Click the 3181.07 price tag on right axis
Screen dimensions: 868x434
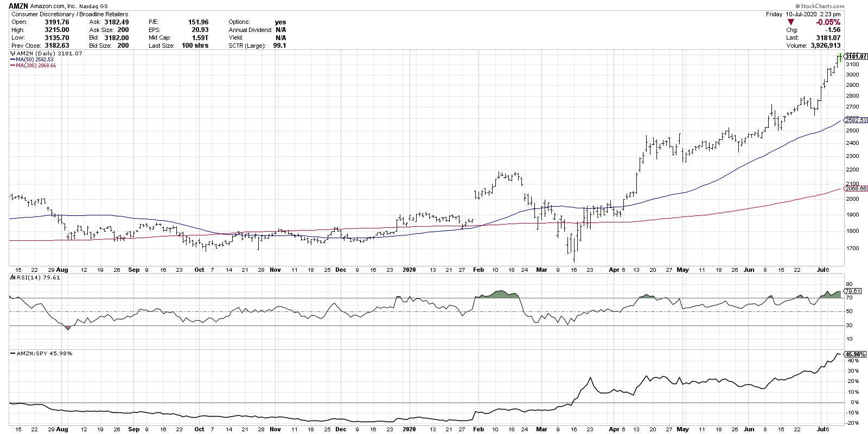[856, 56]
